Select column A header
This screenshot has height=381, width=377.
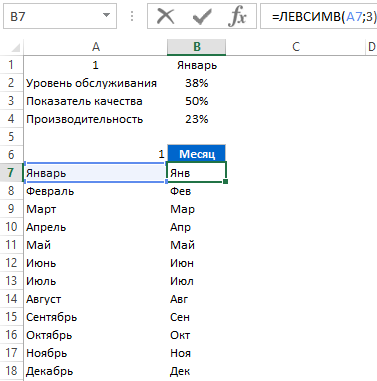pyautogui.click(x=95, y=47)
